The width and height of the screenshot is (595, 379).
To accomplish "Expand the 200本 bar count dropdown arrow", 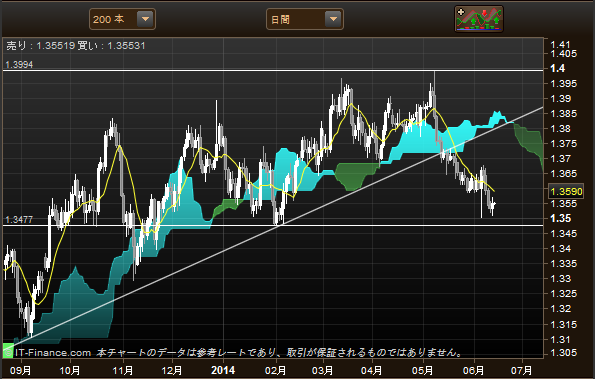I will point(145,19).
